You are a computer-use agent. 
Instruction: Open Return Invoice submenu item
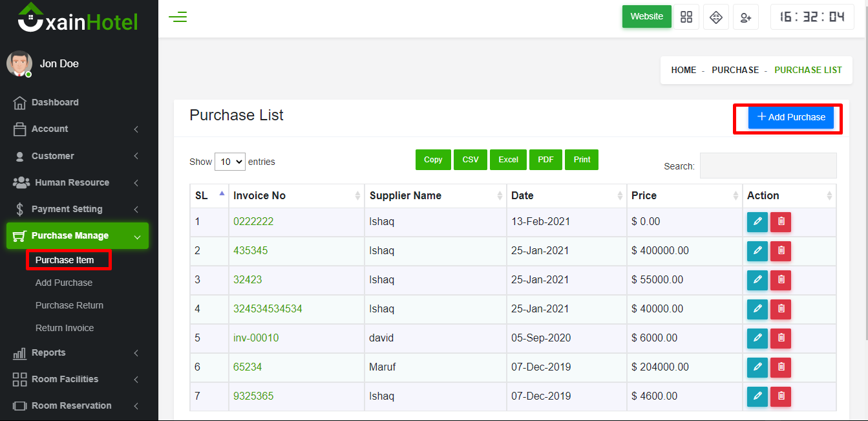[x=65, y=328]
